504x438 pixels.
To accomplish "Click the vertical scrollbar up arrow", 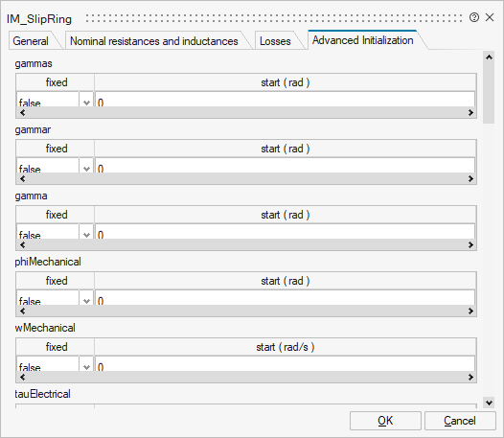I will [489, 58].
